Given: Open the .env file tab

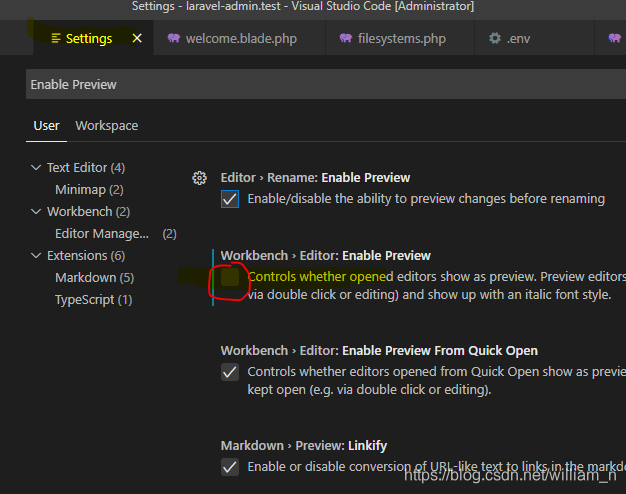Looking at the screenshot, I should coord(534,38).
